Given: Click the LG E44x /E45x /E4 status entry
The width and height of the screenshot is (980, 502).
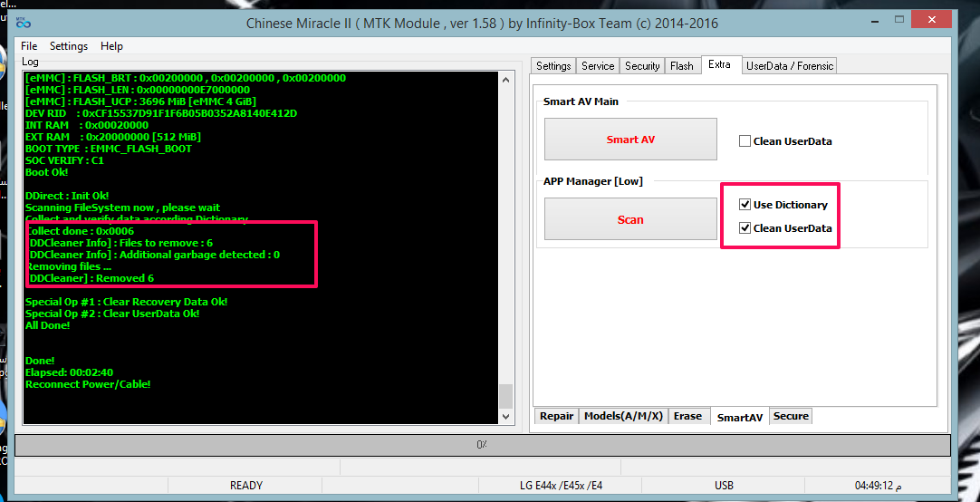Looking at the screenshot, I should (x=559, y=485).
